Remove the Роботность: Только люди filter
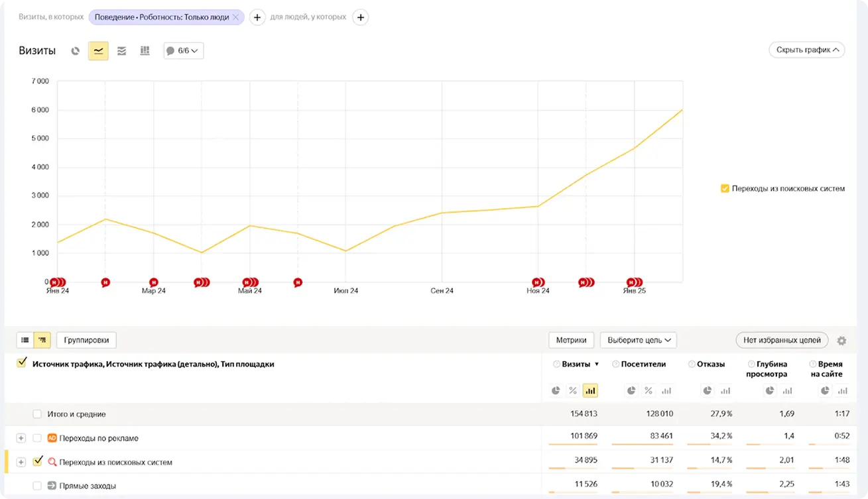Screen dimensions: 868x499 235,17
